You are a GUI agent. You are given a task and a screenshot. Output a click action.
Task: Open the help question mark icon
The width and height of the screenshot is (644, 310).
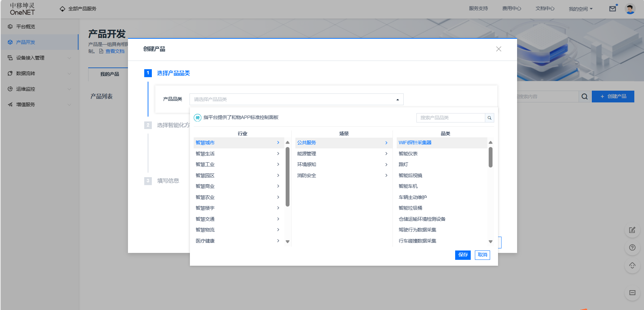tap(632, 248)
